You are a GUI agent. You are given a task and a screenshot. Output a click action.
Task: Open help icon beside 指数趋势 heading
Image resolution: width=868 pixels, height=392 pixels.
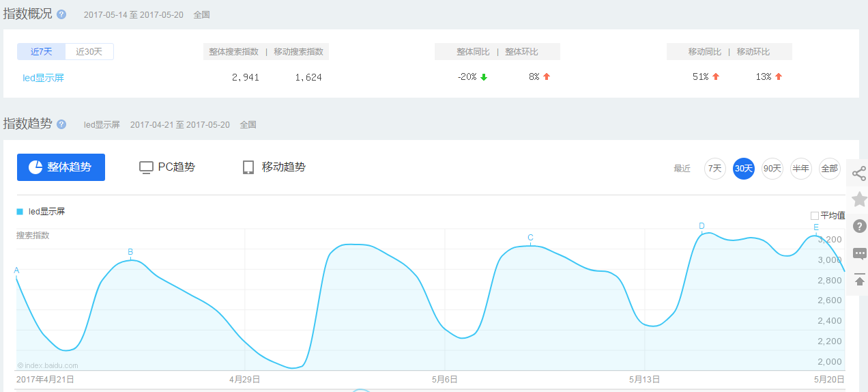61,124
